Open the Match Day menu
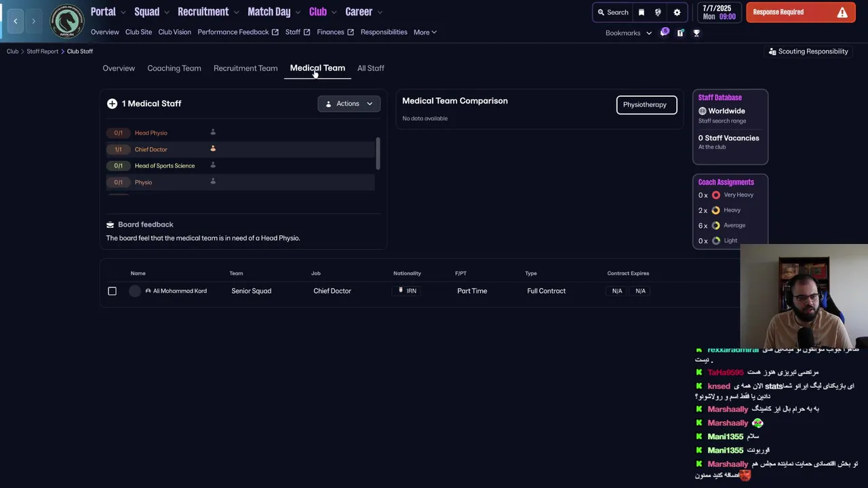Viewport: 868px width, 488px height. pos(269,12)
